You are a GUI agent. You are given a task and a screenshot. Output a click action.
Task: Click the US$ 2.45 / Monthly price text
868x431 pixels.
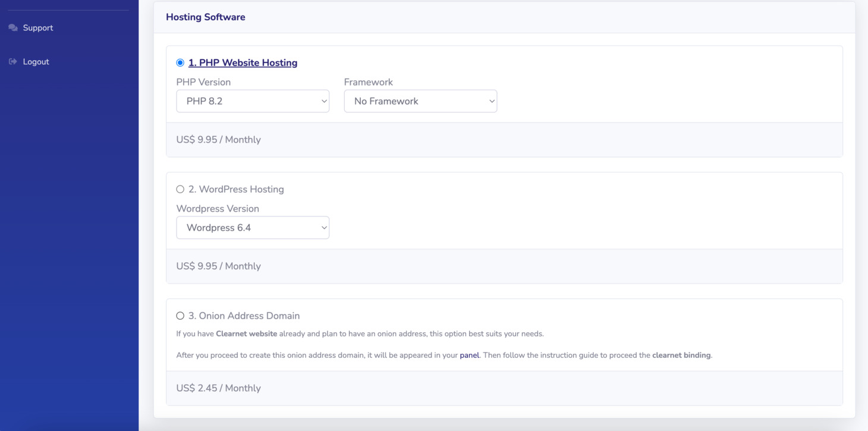click(x=219, y=388)
